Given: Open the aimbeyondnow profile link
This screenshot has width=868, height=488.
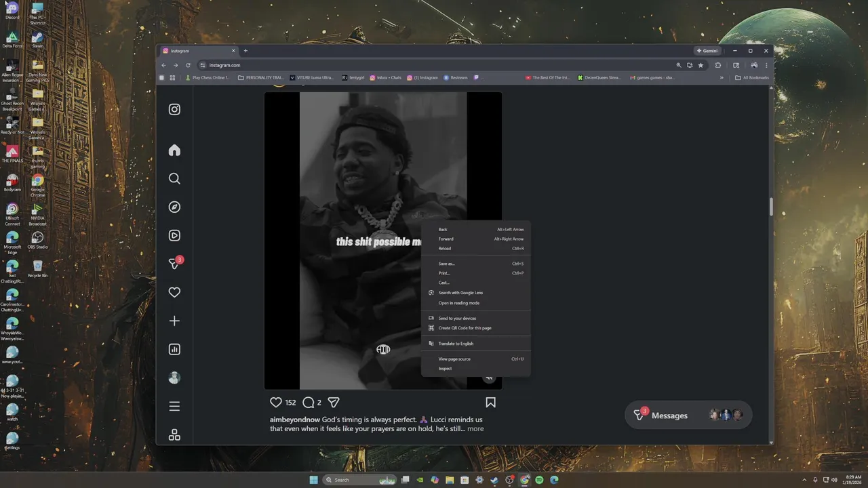Looking at the screenshot, I should point(295,420).
